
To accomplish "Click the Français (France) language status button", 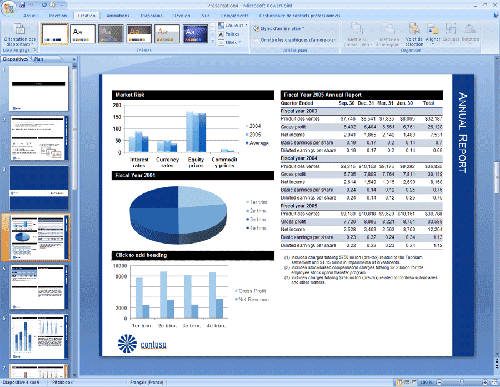I will tap(146, 382).
